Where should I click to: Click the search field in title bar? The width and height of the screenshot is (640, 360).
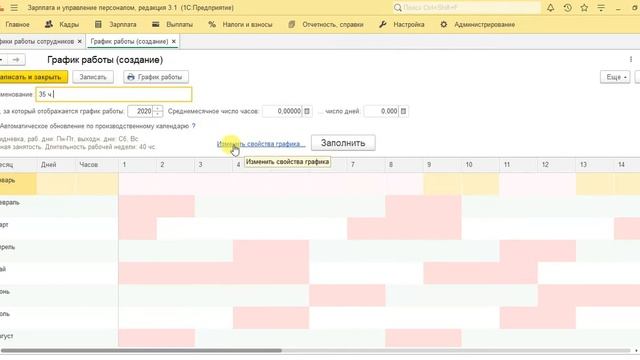coord(466,8)
